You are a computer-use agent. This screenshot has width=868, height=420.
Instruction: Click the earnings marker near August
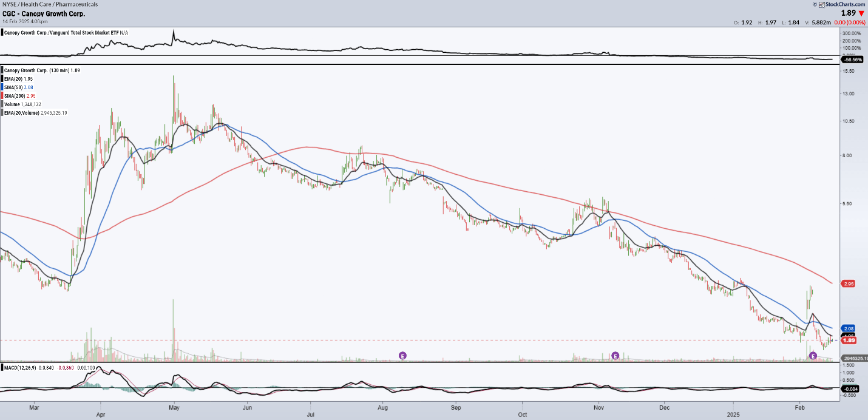click(402, 355)
